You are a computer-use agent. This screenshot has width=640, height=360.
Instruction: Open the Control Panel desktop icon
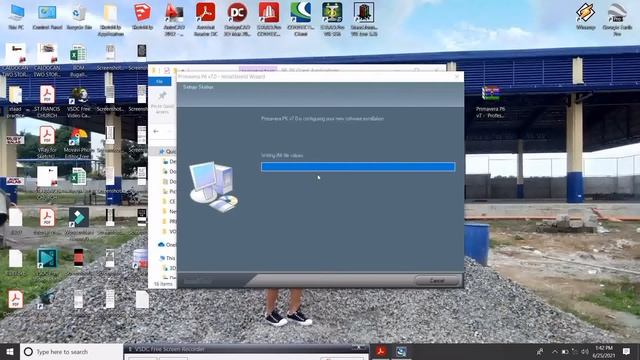click(47, 17)
